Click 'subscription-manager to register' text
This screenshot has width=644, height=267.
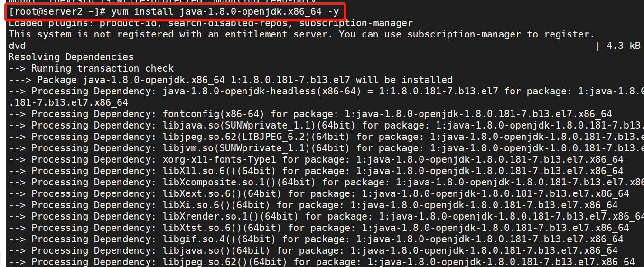pyautogui.click(x=501, y=34)
